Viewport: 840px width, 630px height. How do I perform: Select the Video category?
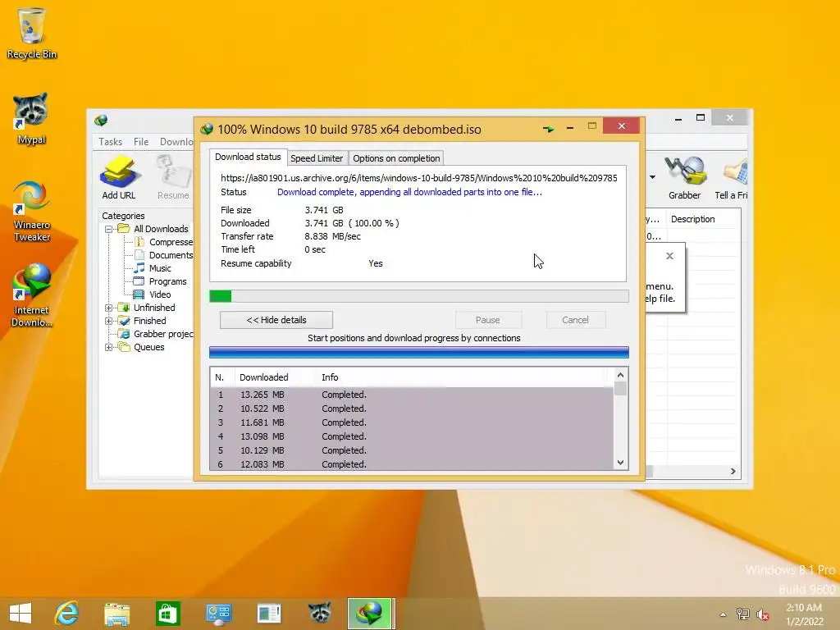tap(153, 294)
